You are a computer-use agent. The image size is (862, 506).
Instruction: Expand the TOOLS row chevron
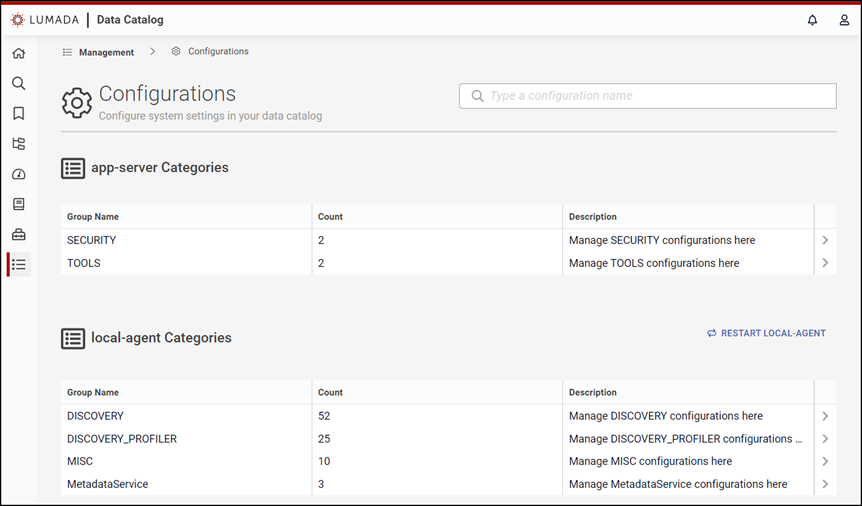click(825, 263)
